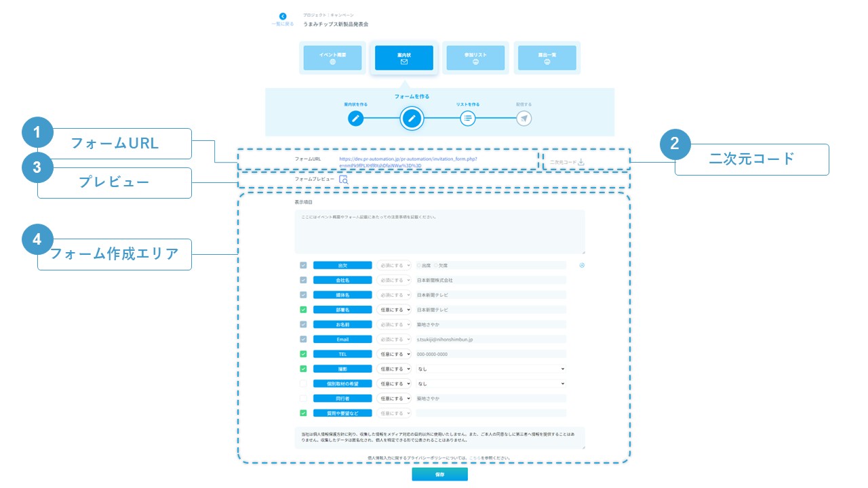Screen dimensions: 868x488
Task: Open the フォームプレビュー magnifier icon
Action: [344, 180]
